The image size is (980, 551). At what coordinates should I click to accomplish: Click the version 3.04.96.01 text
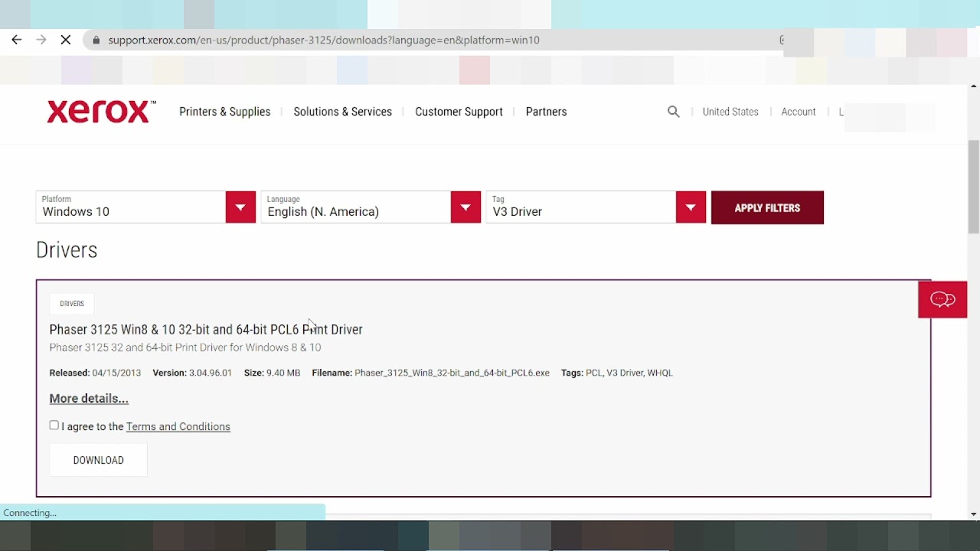209,373
